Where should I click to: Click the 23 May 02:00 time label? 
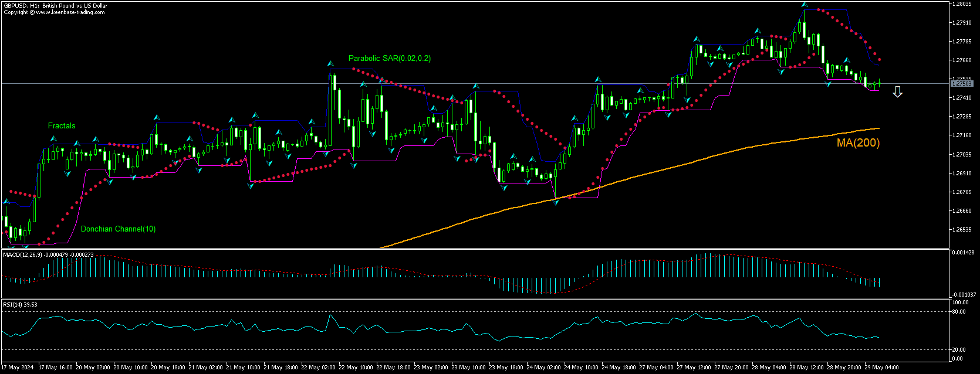coord(431,368)
